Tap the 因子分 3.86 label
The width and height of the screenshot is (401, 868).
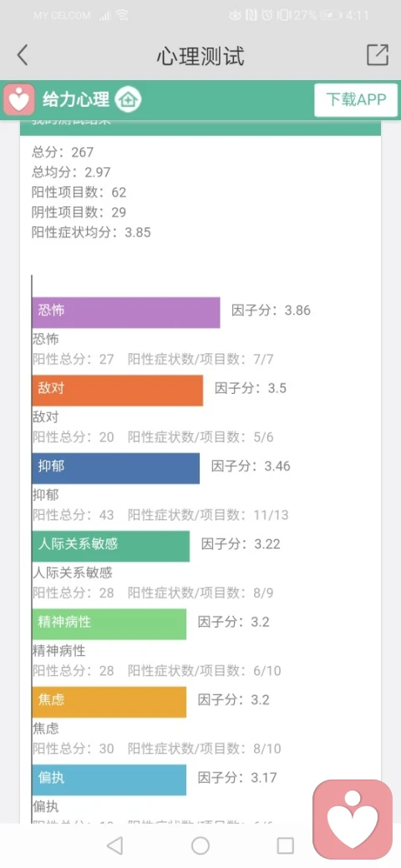pos(271,310)
